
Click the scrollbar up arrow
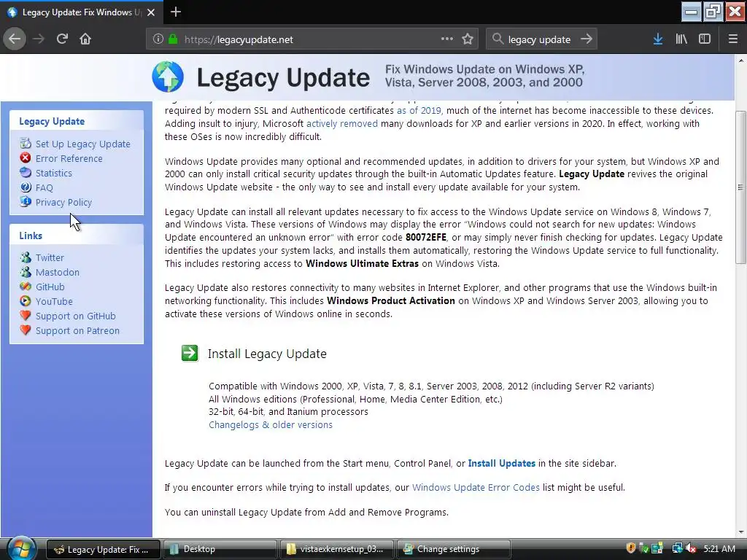[x=740, y=61]
